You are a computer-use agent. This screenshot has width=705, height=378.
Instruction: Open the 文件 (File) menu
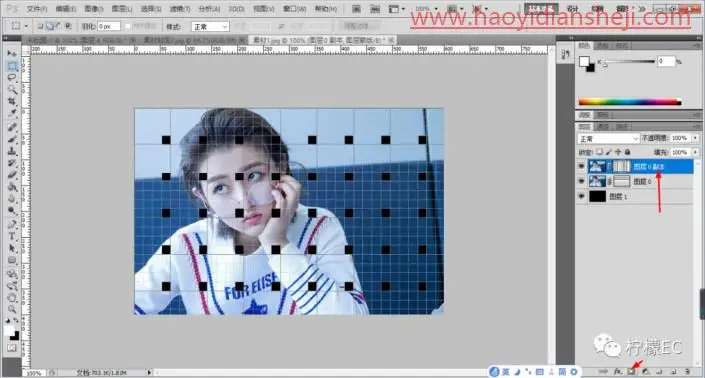(x=37, y=9)
